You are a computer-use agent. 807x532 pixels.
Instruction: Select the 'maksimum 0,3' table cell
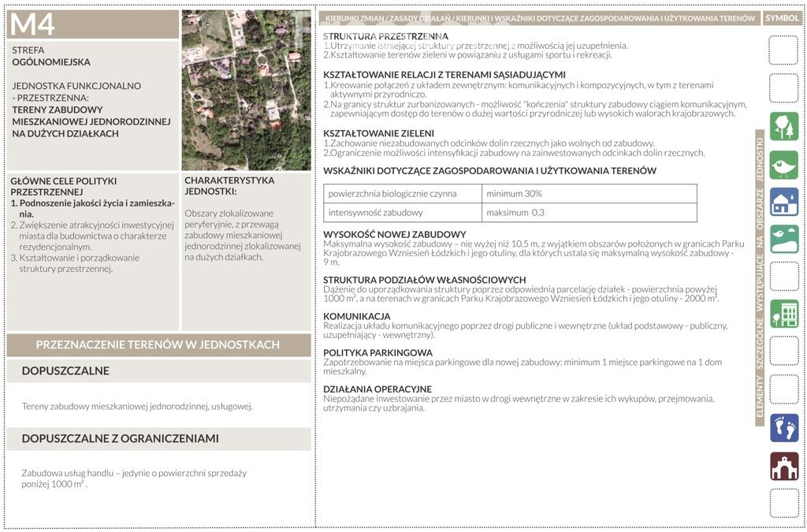(x=589, y=213)
